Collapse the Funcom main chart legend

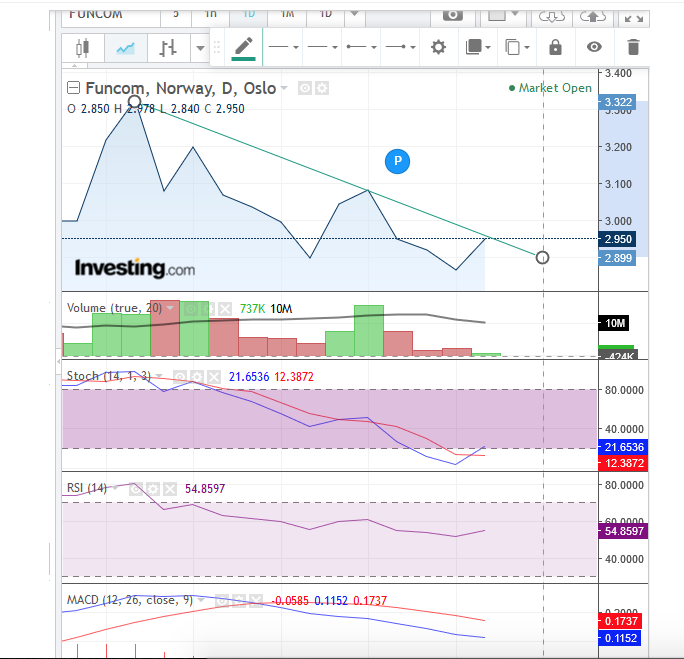point(74,88)
